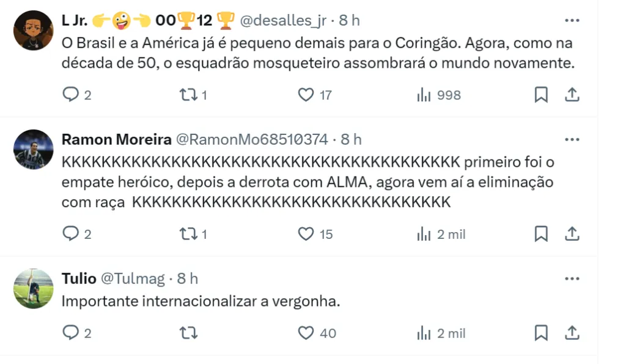
Task: Open the @RamonMo68510374 profile link
Action: [x=252, y=140]
